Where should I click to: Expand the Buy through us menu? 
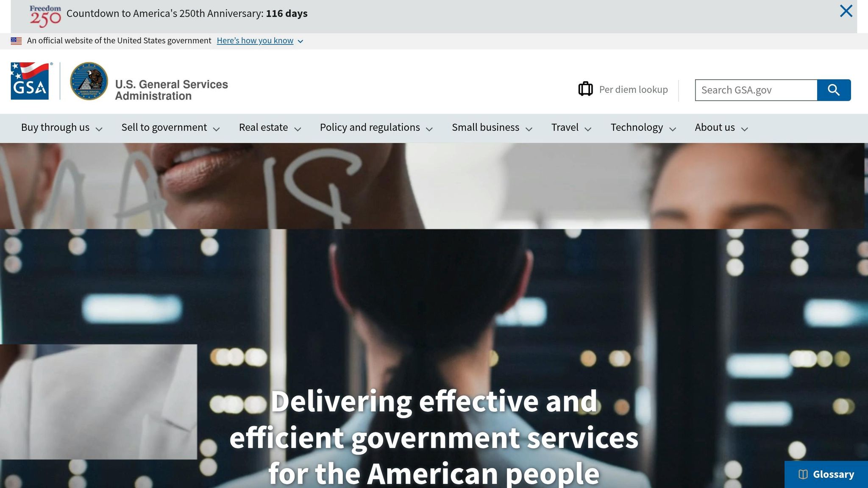62,128
